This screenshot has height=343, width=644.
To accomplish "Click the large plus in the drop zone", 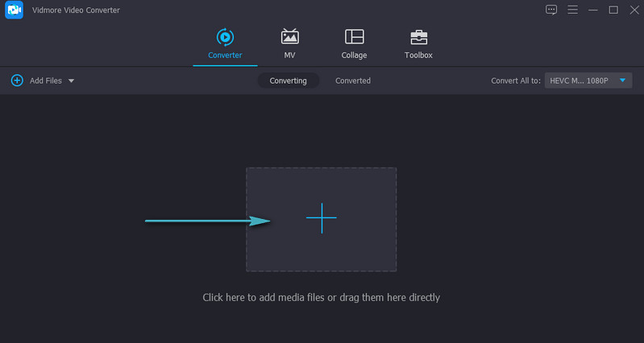I will pos(321,218).
